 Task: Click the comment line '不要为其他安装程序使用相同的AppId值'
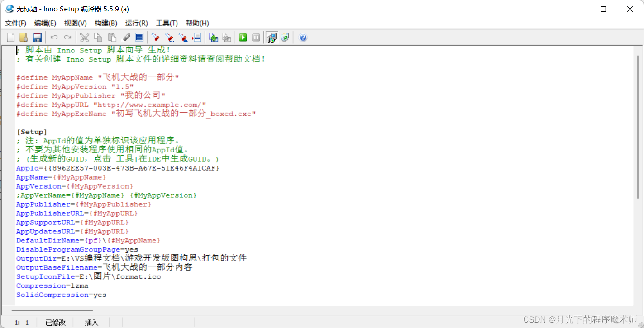102,150
